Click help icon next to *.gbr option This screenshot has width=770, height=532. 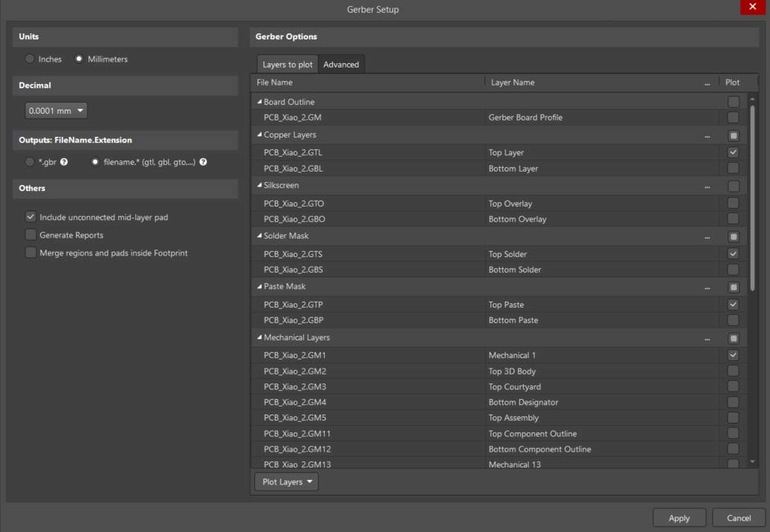coord(64,162)
